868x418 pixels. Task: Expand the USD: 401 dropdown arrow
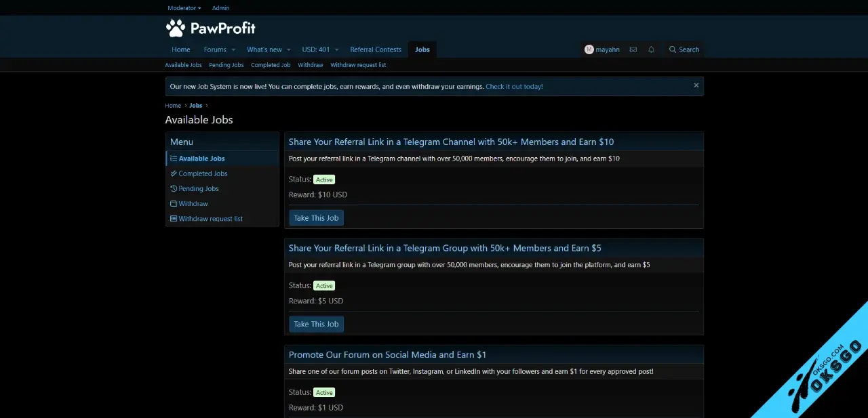336,49
